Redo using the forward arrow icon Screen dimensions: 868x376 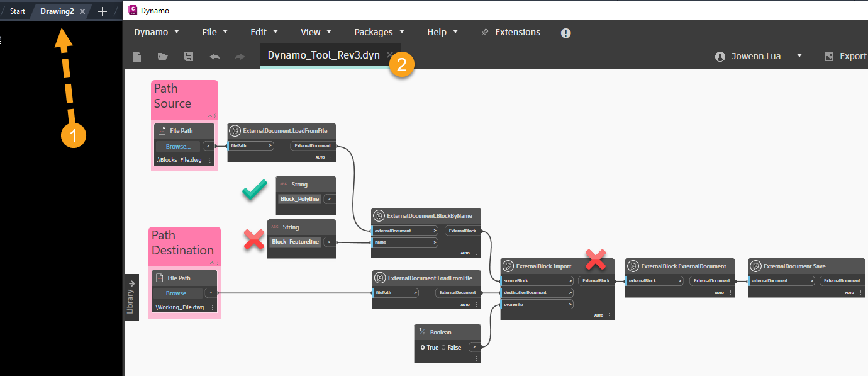click(239, 56)
